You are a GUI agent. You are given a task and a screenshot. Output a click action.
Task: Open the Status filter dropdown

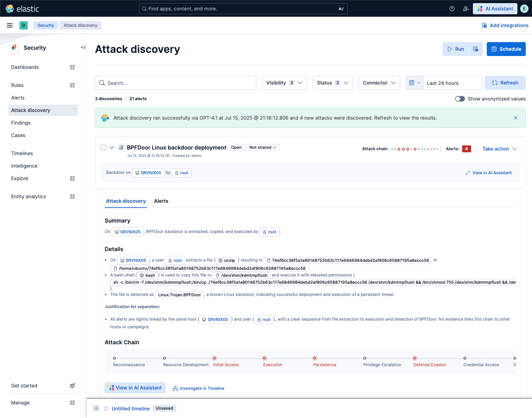click(x=333, y=83)
